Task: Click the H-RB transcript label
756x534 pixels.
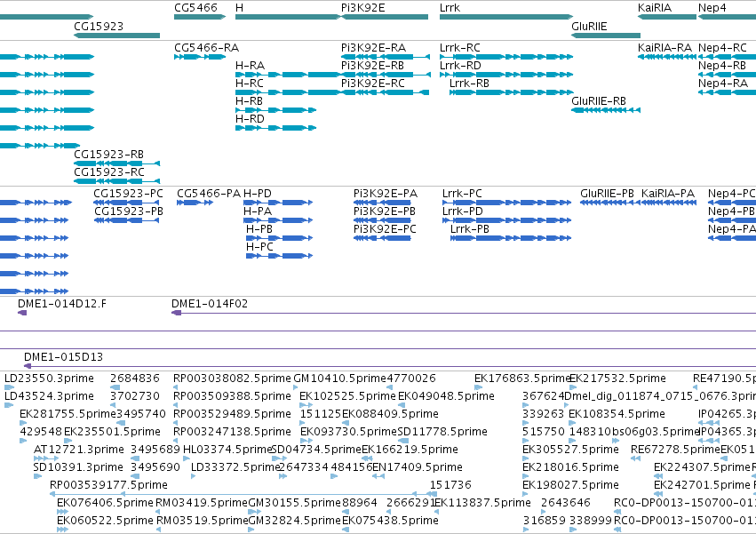Action: coord(250,100)
